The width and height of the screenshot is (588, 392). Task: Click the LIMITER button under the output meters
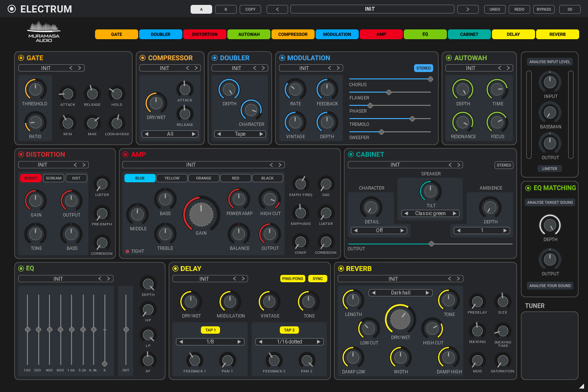pos(550,168)
